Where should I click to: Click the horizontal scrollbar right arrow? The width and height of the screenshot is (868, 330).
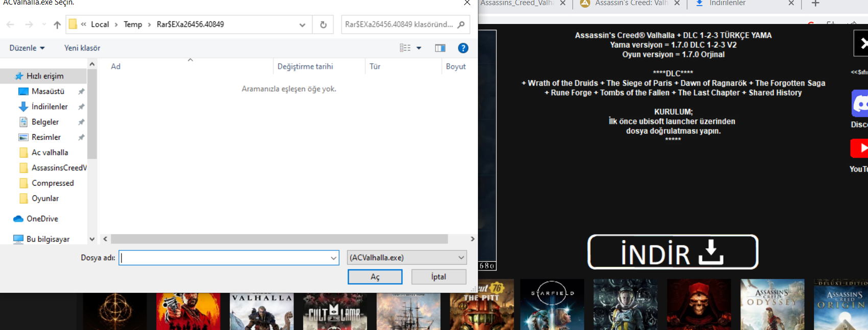[x=472, y=239]
